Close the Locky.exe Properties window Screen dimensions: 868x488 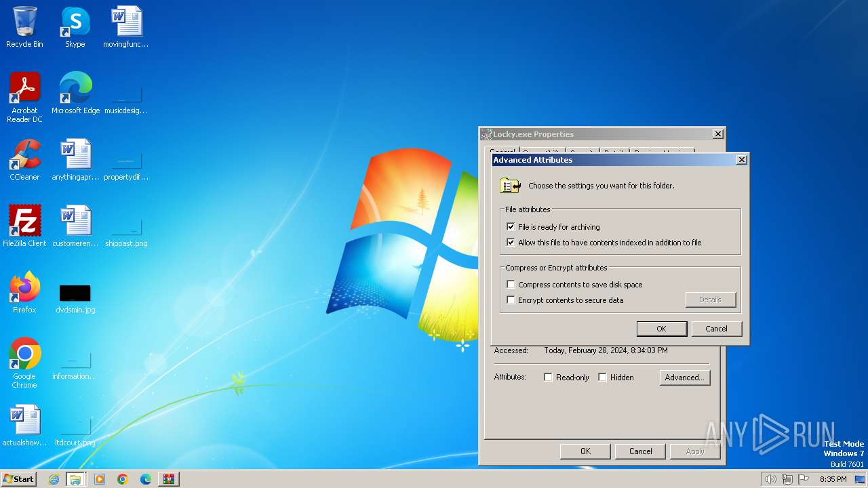tap(717, 134)
